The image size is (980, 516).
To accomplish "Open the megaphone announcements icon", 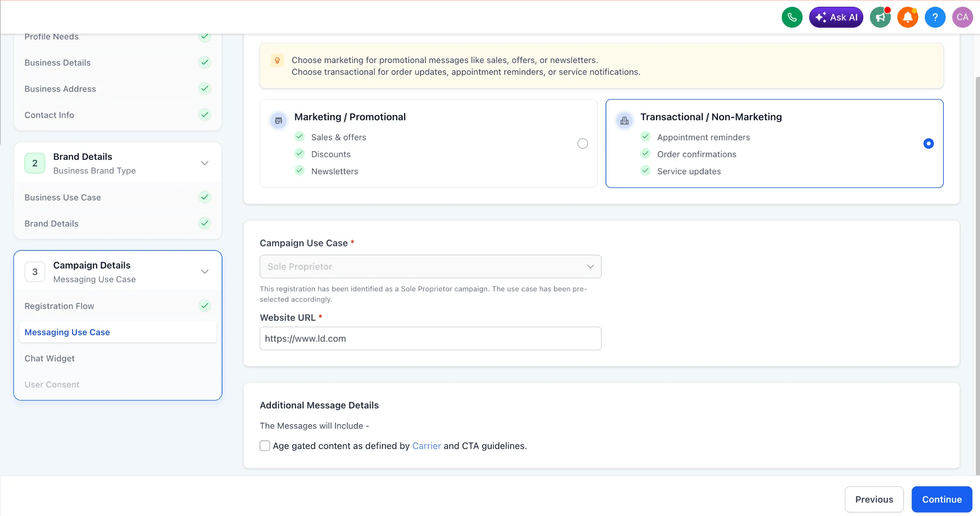I will pos(880,17).
